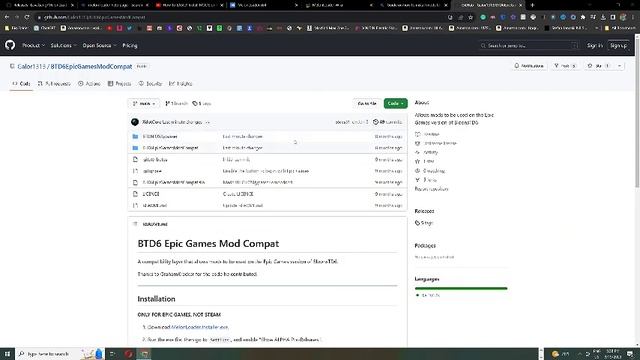Click the Notifications bell button
640x360 pixels.
pyautogui.click(x=529, y=66)
